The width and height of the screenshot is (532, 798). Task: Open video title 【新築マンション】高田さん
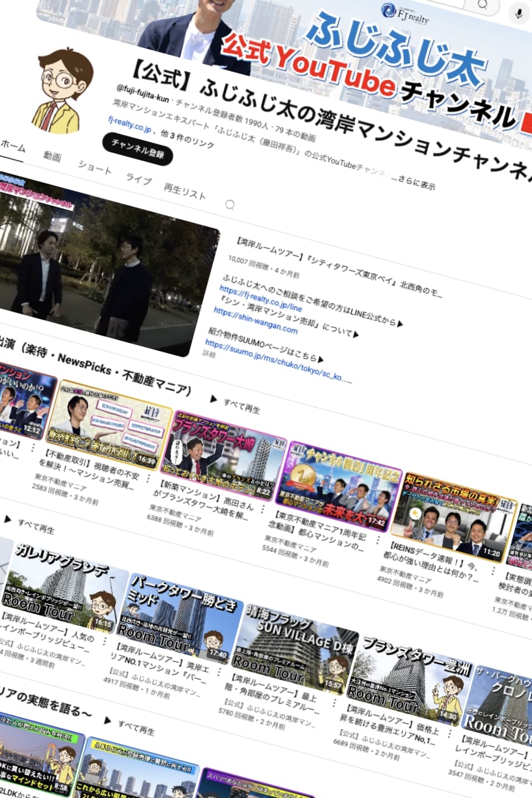click(203, 500)
